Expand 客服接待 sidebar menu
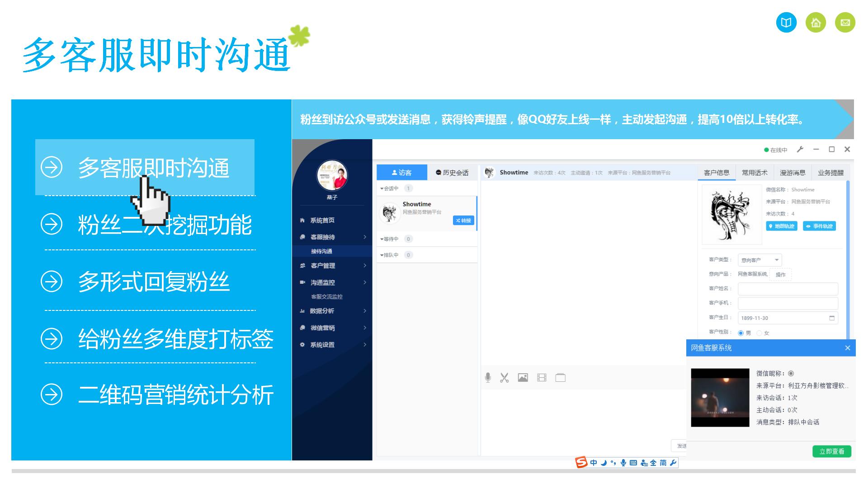The image size is (868, 488). point(332,237)
